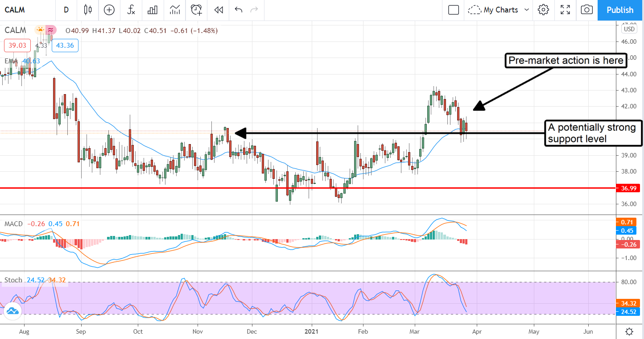Viewport: 644px width, 339px height.
Task: Open the USD currency selector
Action: 629,29
